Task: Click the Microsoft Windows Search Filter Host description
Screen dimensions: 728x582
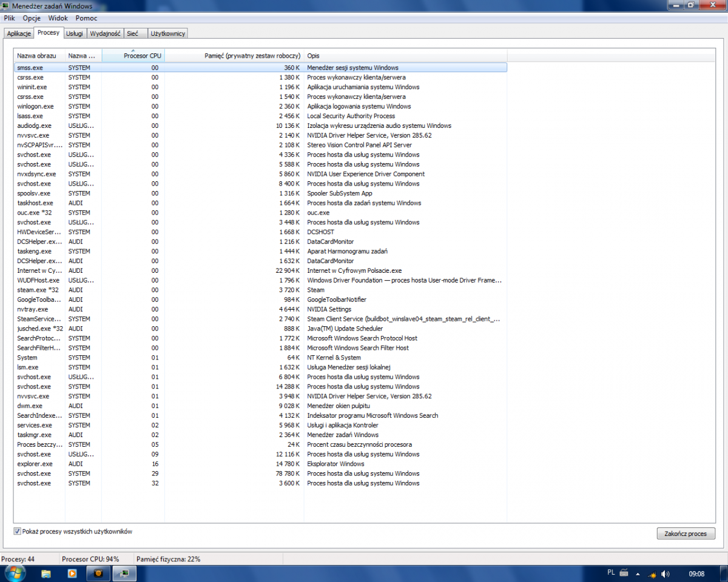Action: [358, 348]
